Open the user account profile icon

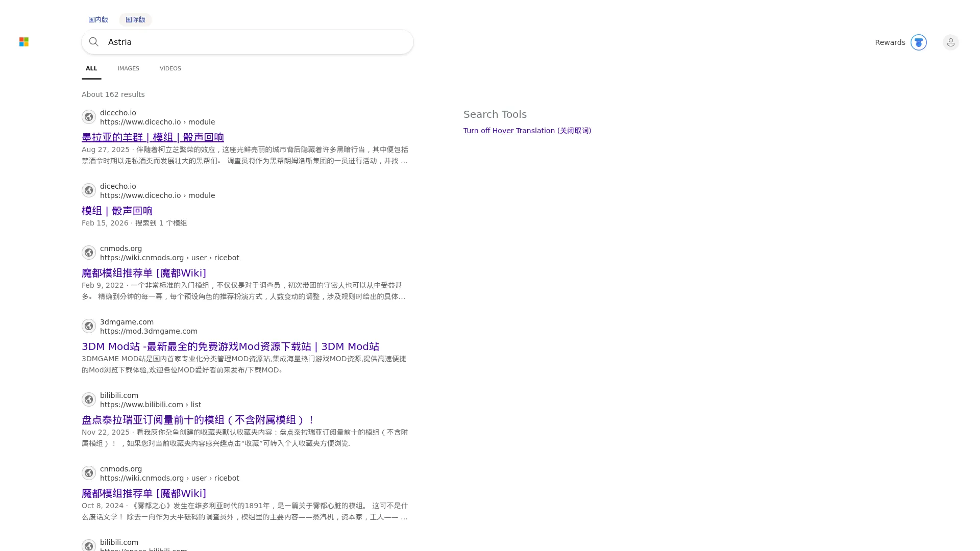point(950,42)
